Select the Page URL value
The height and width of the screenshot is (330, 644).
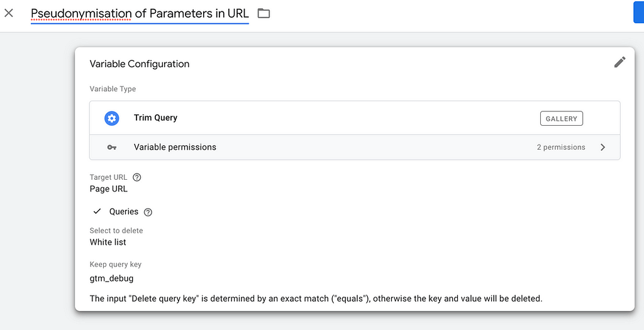[108, 189]
